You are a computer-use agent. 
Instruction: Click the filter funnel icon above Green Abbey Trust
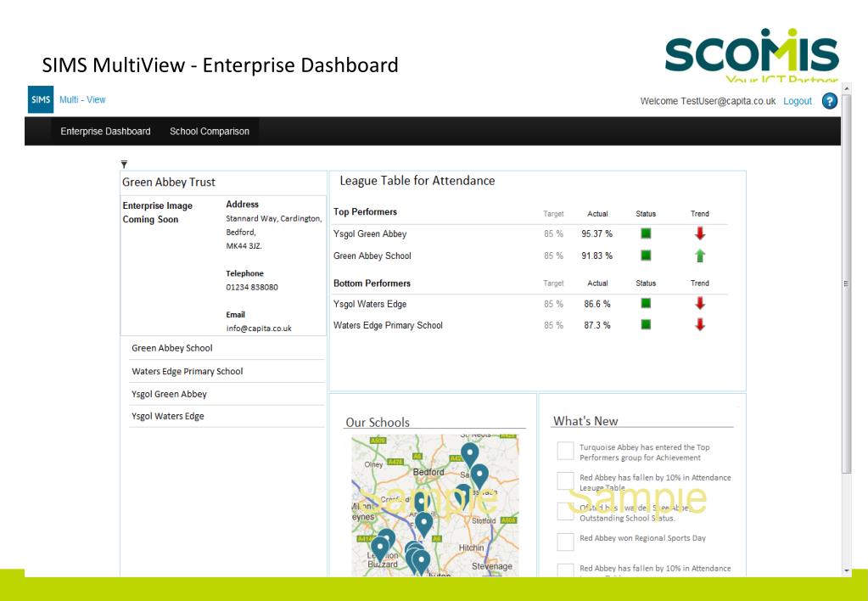(x=124, y=165)
